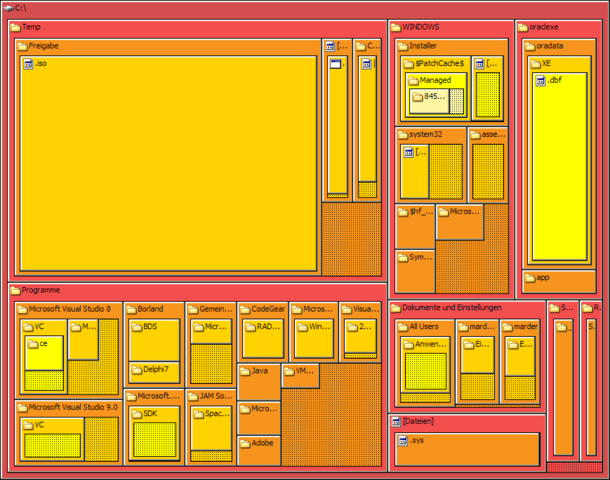Select the Delphi7 folder
The image size is (610, 480).
click(154, 372)
